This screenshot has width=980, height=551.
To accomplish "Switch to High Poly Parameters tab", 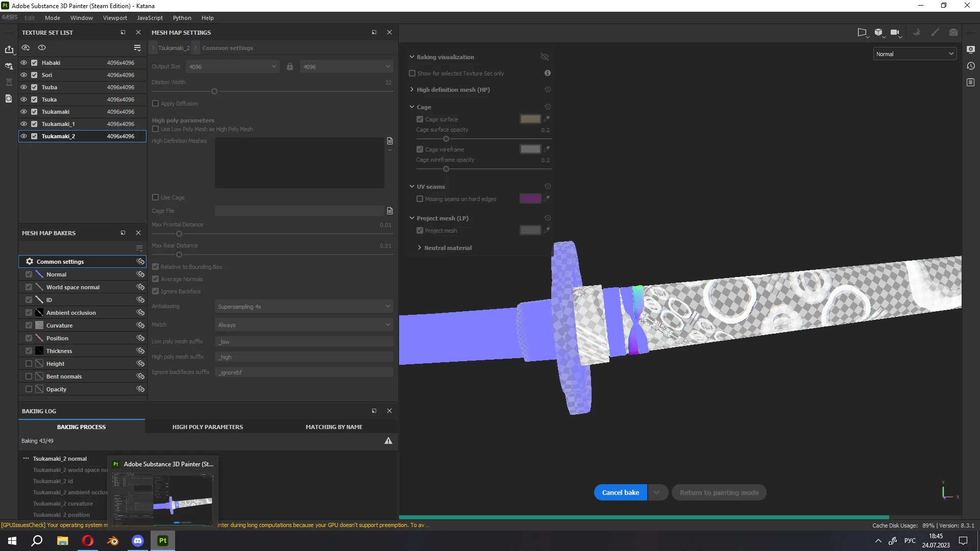I will coord(207,427).
